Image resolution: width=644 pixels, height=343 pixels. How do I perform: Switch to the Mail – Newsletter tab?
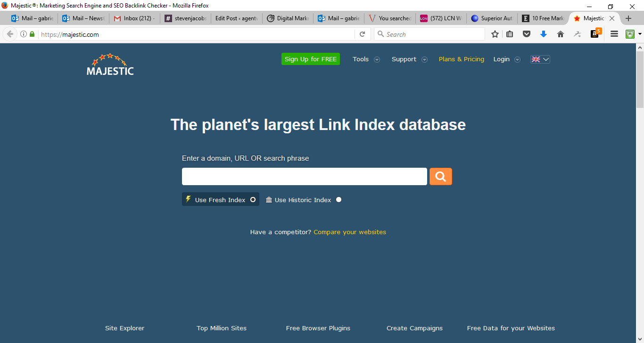[x=83, y=18]
